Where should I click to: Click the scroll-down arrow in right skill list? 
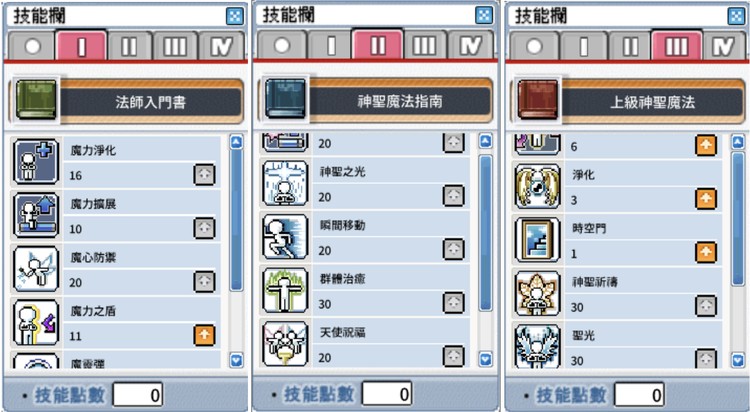pos(738,360)
